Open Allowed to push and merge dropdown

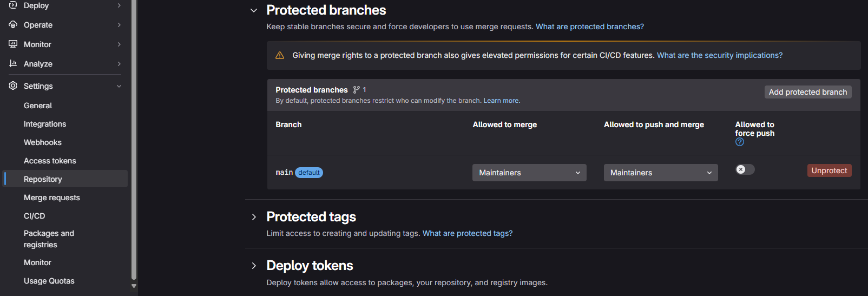pyautogui.click(x=661, y=173)
